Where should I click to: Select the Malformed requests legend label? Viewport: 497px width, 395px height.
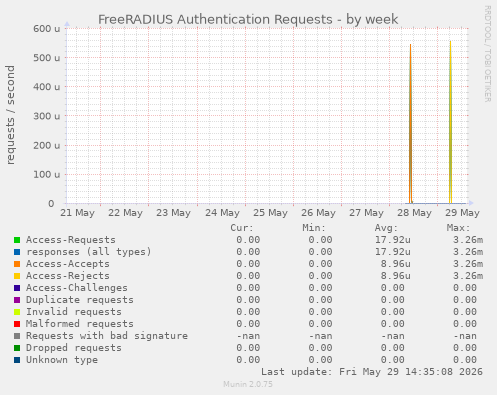pyautogui.click(x=80, y=324)
